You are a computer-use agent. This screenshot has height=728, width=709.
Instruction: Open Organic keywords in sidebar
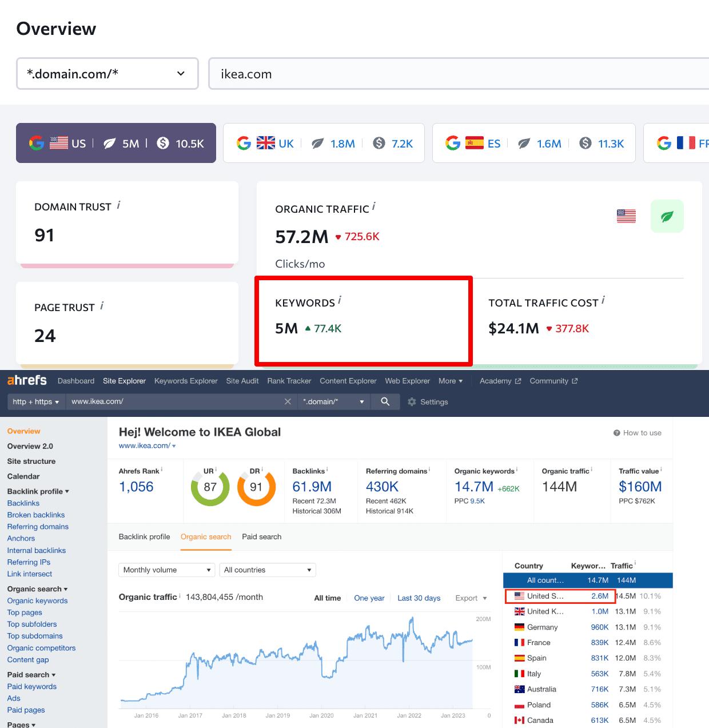click(x=37, y=600)
